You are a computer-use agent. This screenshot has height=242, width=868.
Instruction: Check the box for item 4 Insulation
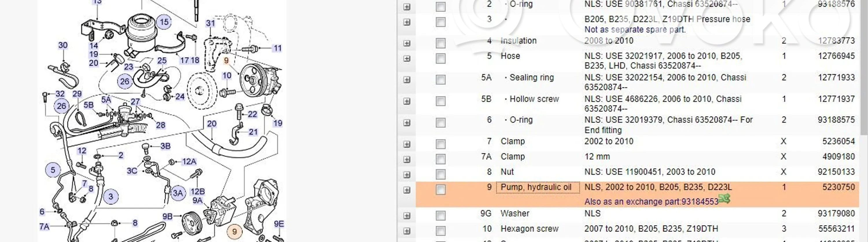point(440,43)
